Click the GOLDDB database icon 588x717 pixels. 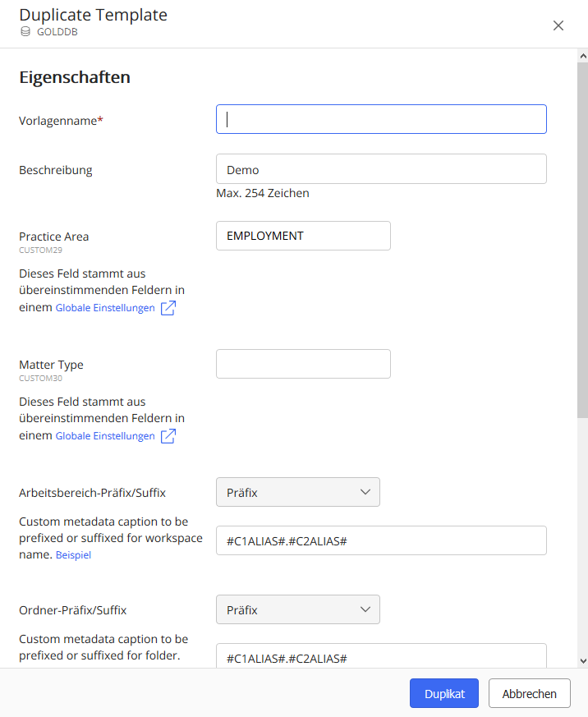point(25,32)
